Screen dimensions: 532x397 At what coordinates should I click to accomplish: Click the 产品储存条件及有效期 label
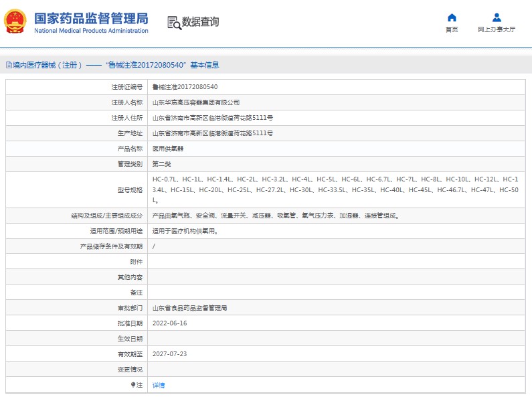click(x=111, y=246)
